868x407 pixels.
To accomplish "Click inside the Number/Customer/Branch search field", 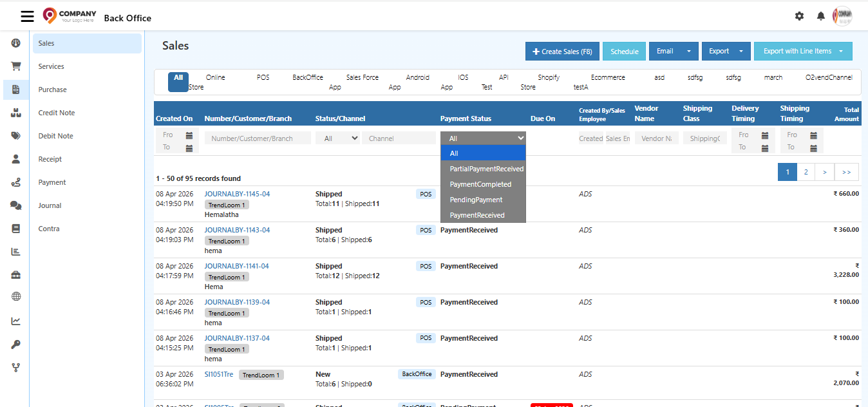I will 258,137.
